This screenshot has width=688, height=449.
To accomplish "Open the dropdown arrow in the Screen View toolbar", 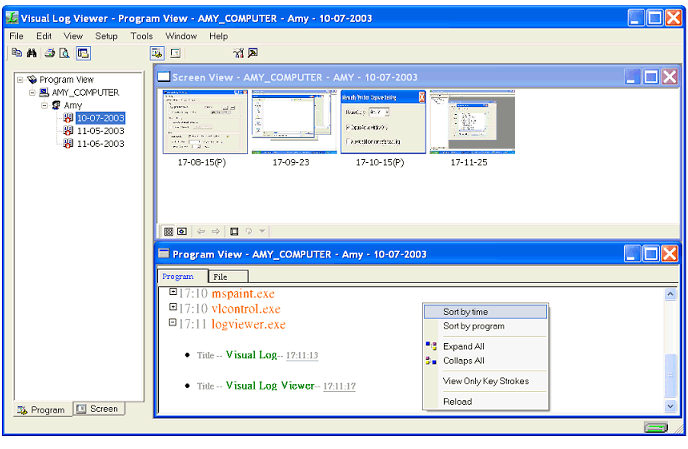I will [262, 231].
